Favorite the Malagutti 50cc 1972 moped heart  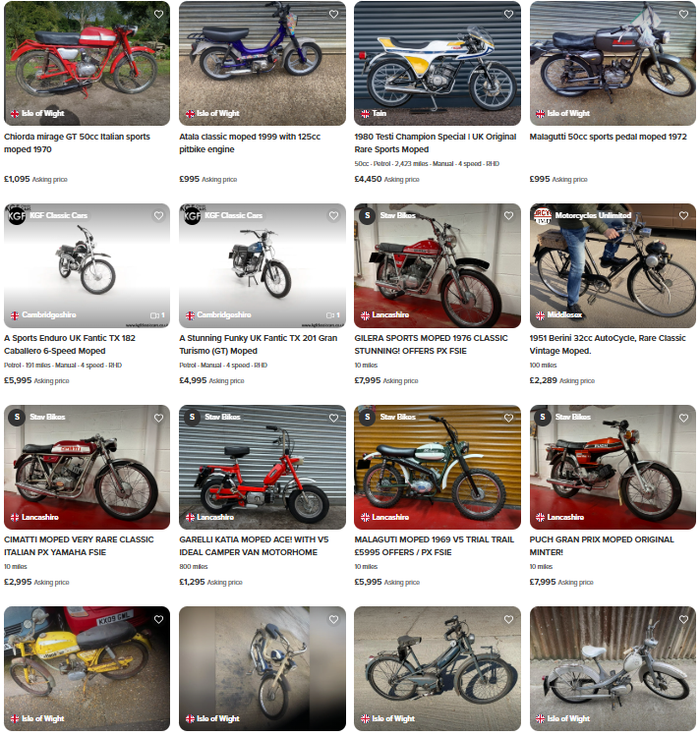click(x=683, y=14)
